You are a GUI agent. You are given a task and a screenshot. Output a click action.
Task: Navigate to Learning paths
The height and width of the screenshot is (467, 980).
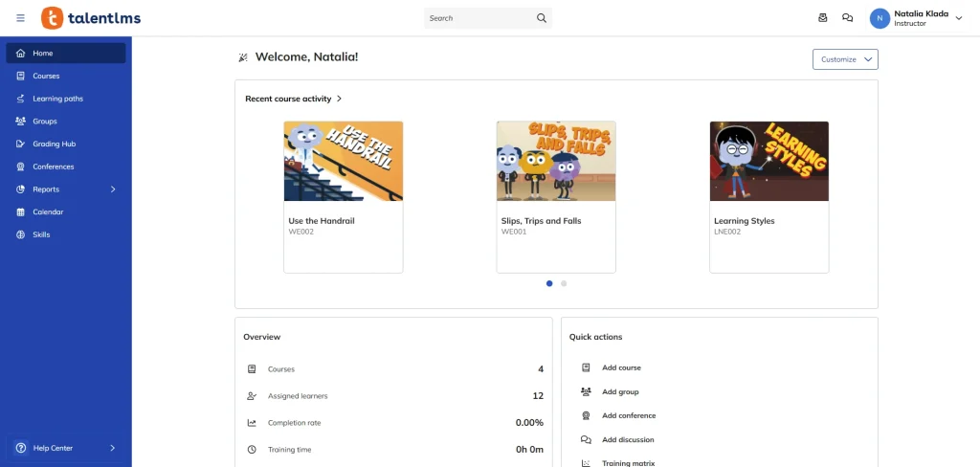(57, 99)
